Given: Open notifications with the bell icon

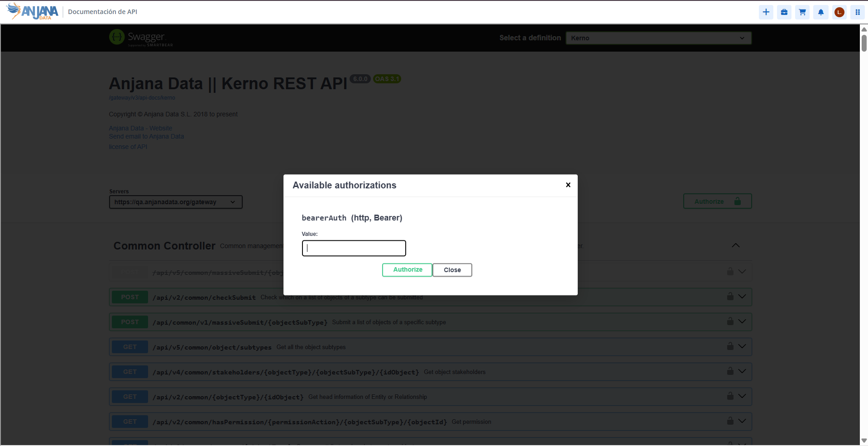Looking at the screenshot, I should point(821,12).
